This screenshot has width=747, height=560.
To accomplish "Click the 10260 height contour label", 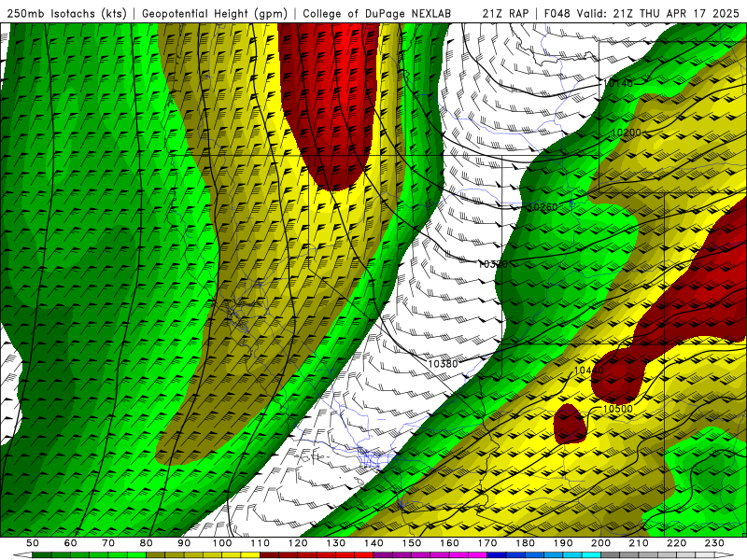I will [543, 207].
